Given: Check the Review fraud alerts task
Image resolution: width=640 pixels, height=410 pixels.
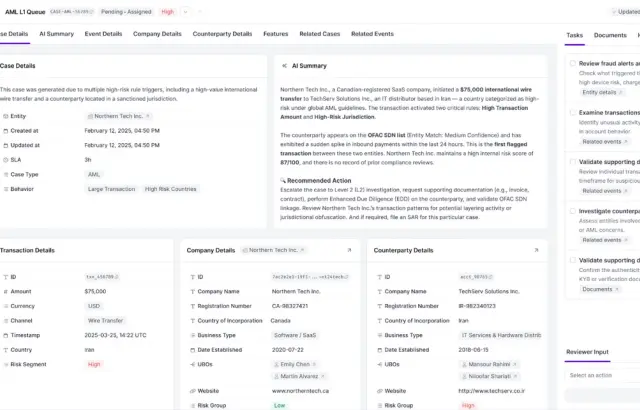Looking at the screenshot, I should (573, 63).
